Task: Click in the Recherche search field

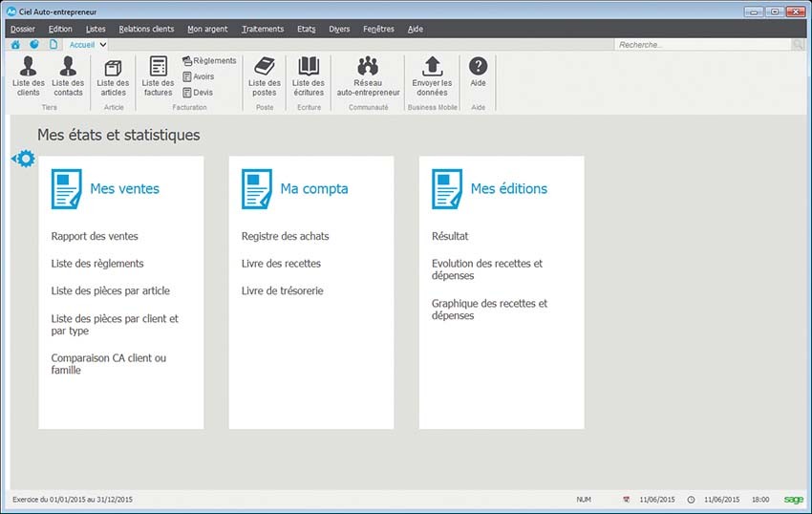Action: pos(703,45)
